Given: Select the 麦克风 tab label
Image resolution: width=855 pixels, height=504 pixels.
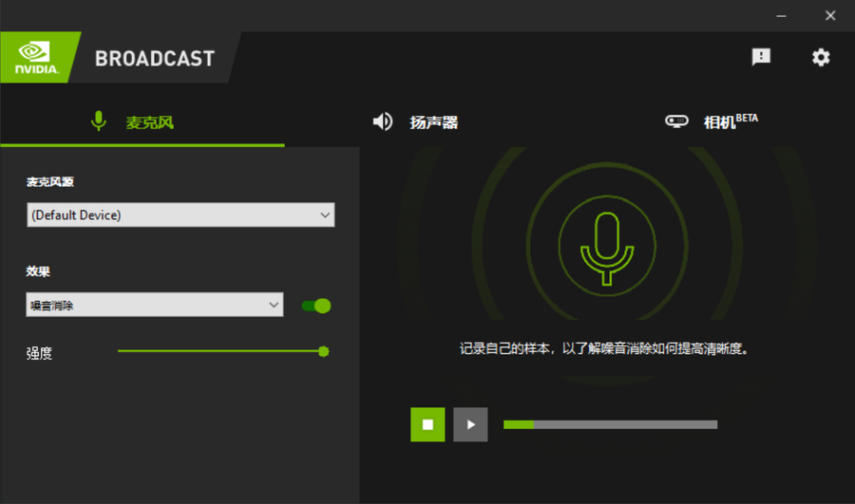Looking at the screenshot, I should click(150, 122).
